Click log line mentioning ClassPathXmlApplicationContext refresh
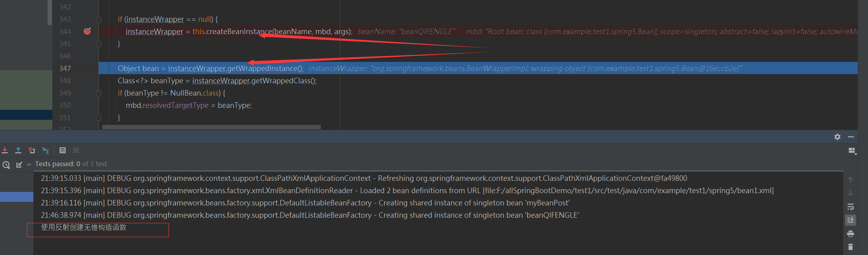 coord(364,178)
